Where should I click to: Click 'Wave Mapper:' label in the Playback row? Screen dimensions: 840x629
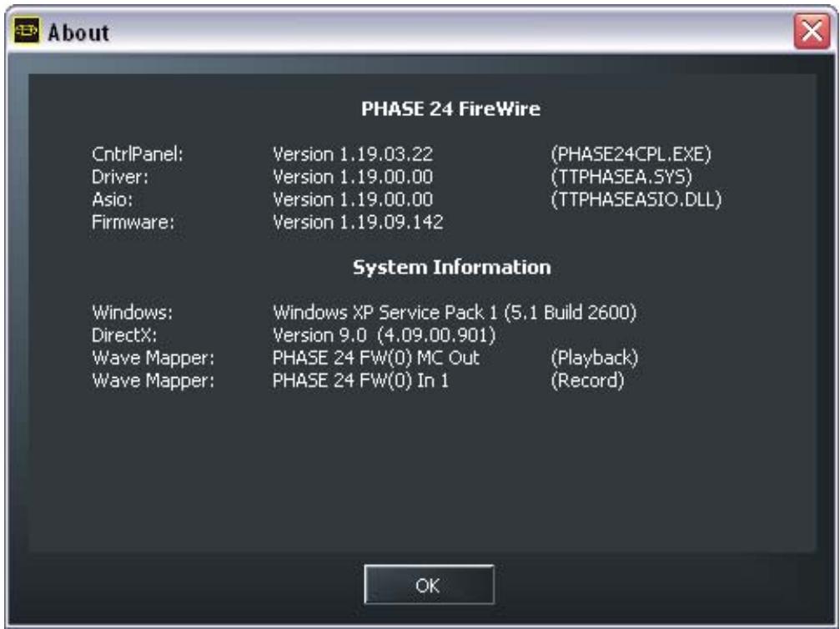pyautogui.click(x=153, y=358)
